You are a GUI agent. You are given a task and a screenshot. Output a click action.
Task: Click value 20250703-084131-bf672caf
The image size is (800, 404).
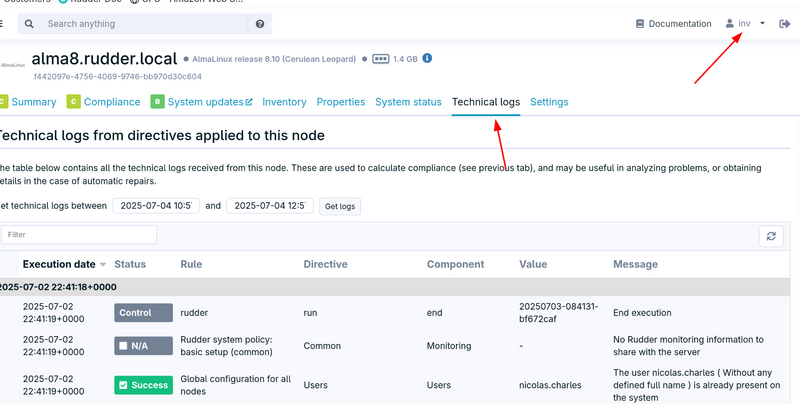[559, 313]
